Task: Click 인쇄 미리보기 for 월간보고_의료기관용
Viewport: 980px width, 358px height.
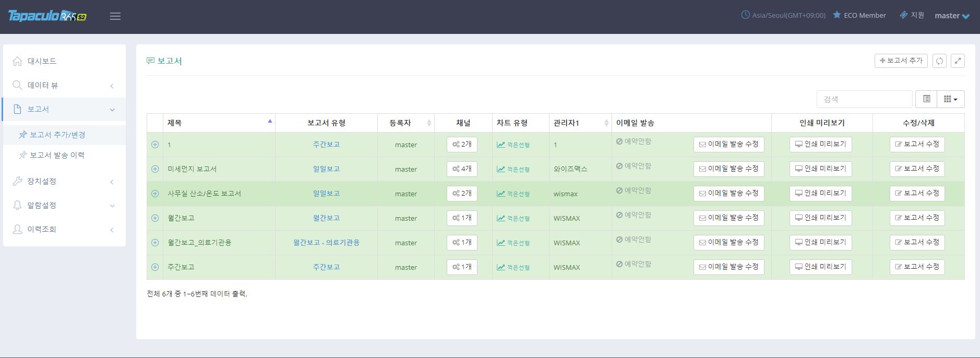Action: point(820,243)
